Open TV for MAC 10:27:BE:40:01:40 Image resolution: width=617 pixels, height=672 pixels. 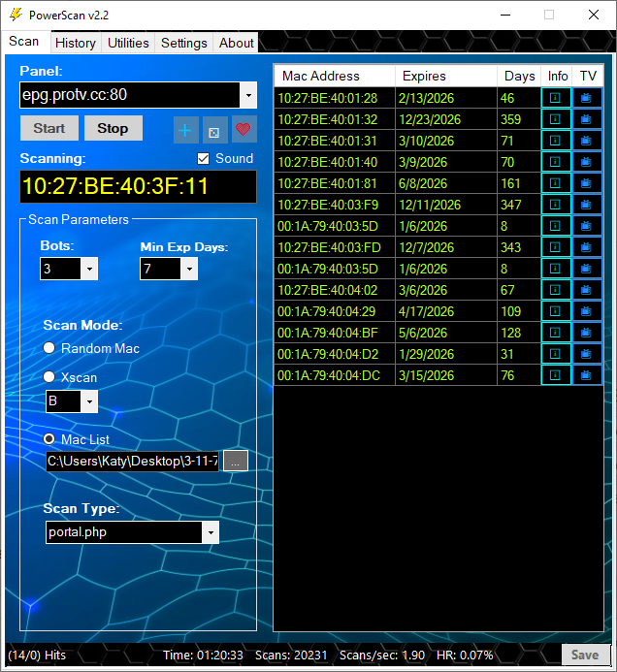[587, 162]
